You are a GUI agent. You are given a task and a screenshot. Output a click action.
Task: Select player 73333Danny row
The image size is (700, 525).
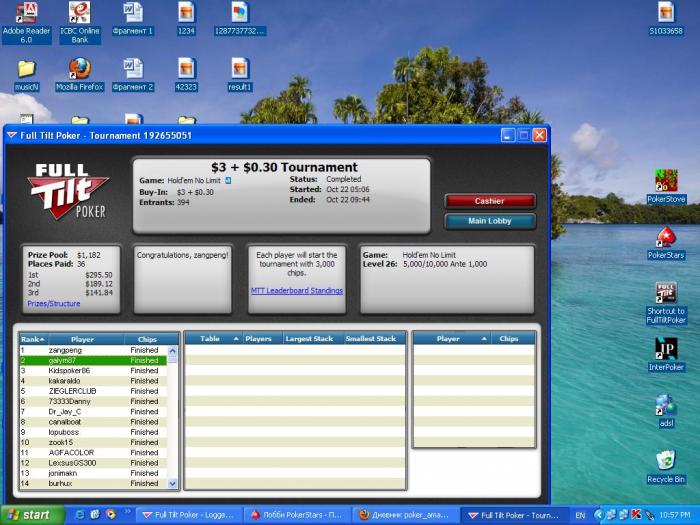(93, 401)
